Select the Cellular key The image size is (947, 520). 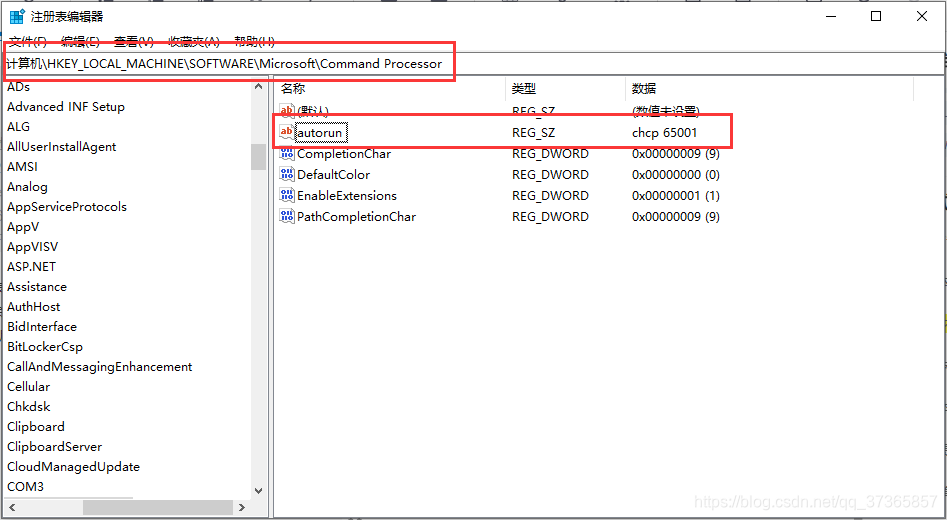coord(28,387)
